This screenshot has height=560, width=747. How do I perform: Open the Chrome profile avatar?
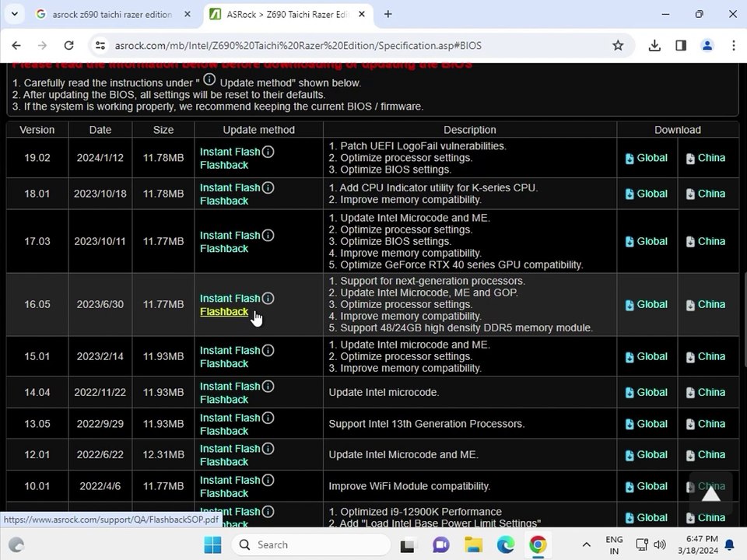[707, 45]
